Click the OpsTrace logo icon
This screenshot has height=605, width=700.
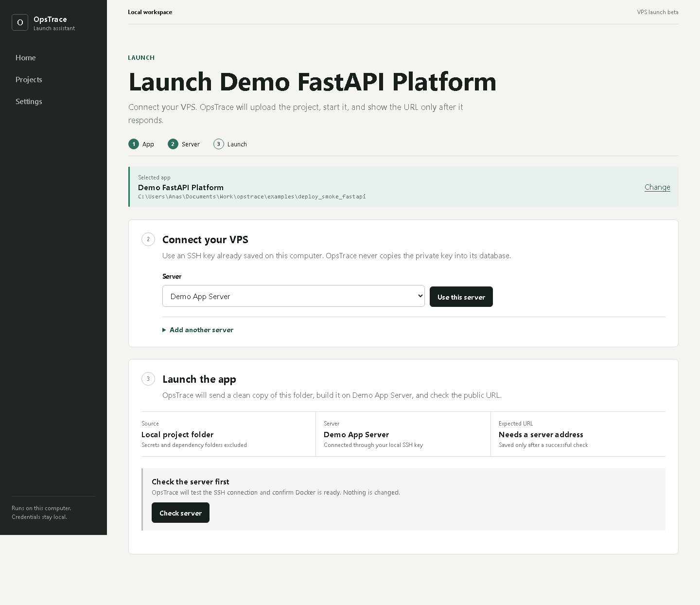tap(20, 22)
